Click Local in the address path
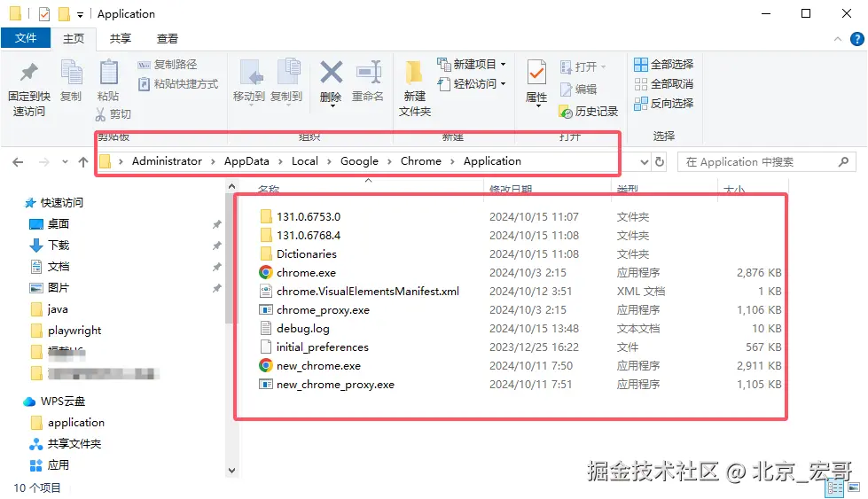Screen dimensions: 868x499 [304, 161]
